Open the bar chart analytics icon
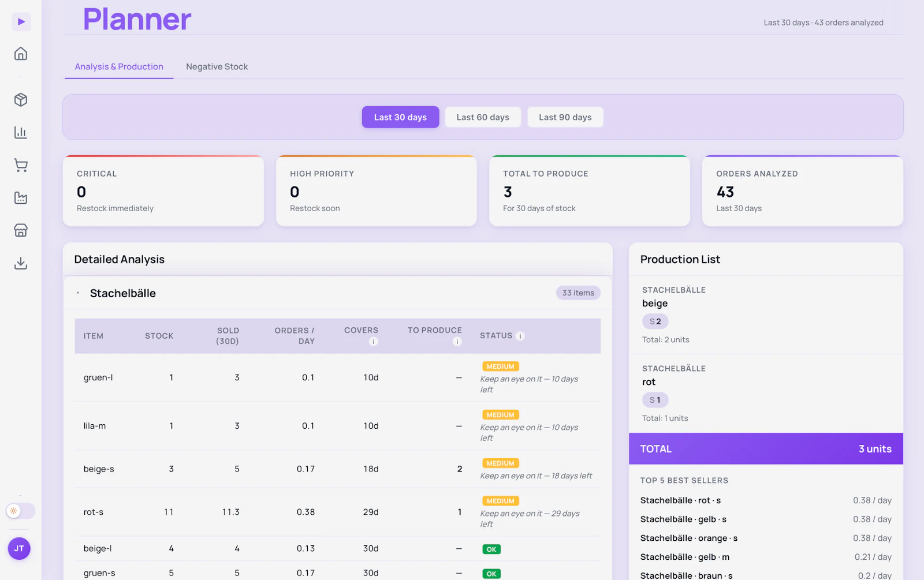 point(21,132)
